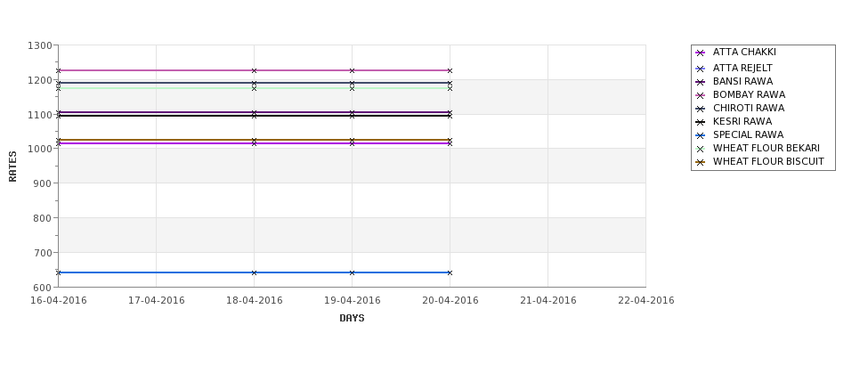Click the 18-04-2016 date axis label
Viewport: 868px width, 382px height.
[x=254, y=301]
